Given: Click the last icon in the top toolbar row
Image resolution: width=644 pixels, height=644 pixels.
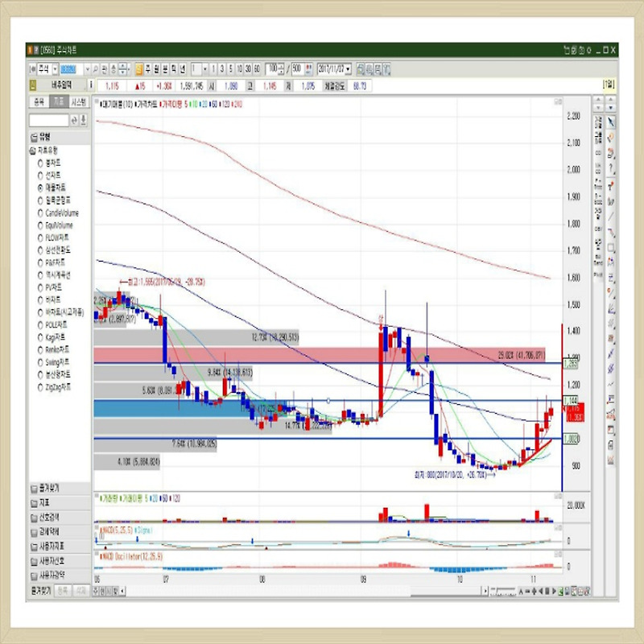Looking at the screenshot, I should coord(386,69).
